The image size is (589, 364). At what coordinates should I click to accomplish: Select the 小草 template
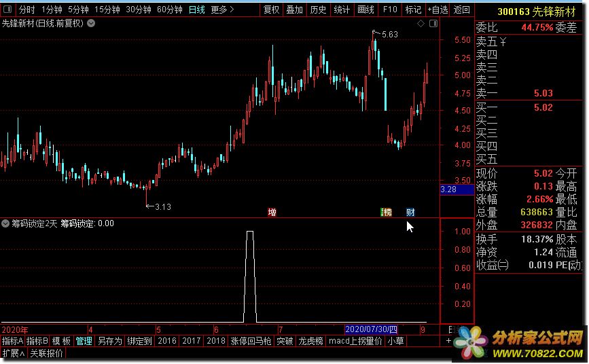click(395, 341)
